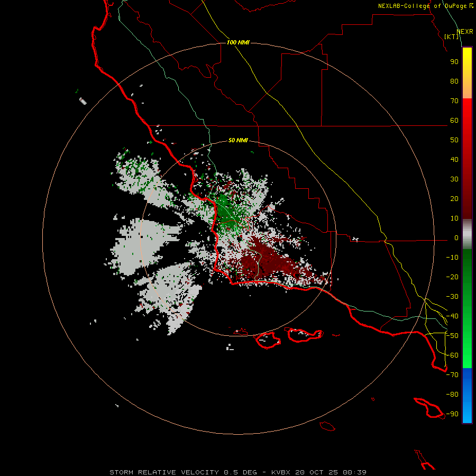Image resolution: width=476 pixels, height=476 pixels.
Task: Select the 40 value on the velocity scale
Action: [x=454, y=159]
